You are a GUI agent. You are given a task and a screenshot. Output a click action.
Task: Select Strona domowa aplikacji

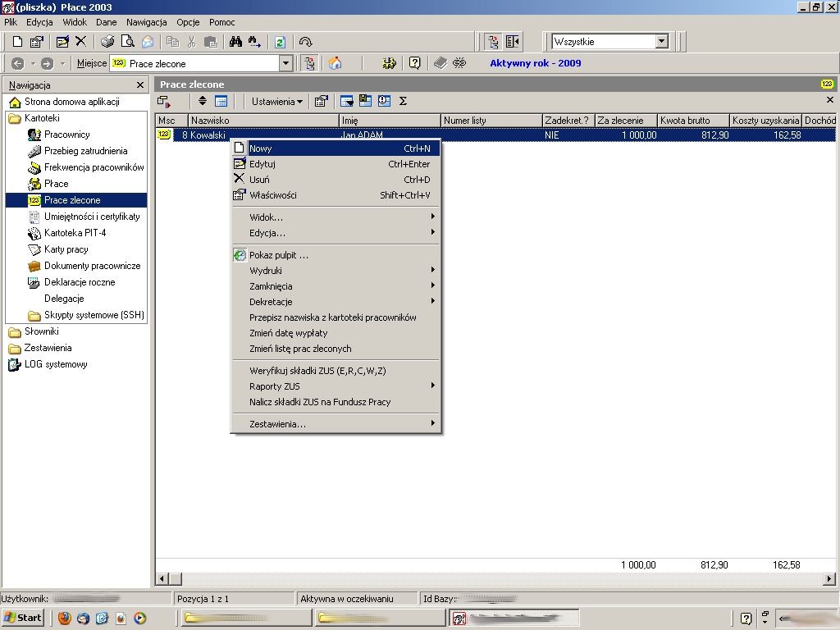(x=72, y=102)
